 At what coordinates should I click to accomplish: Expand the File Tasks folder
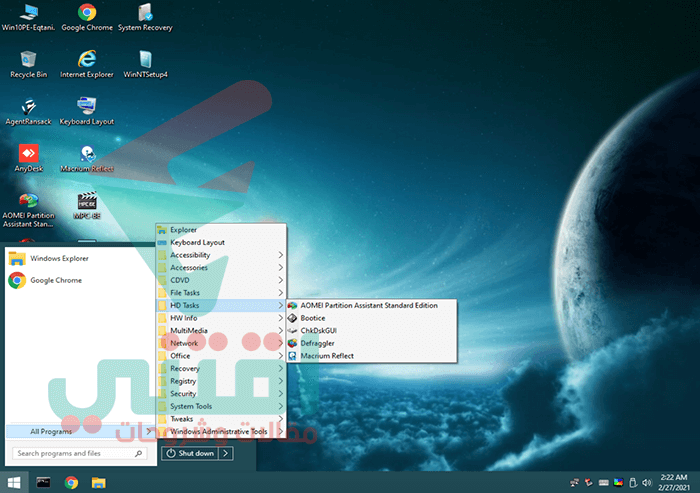[221, 292]
